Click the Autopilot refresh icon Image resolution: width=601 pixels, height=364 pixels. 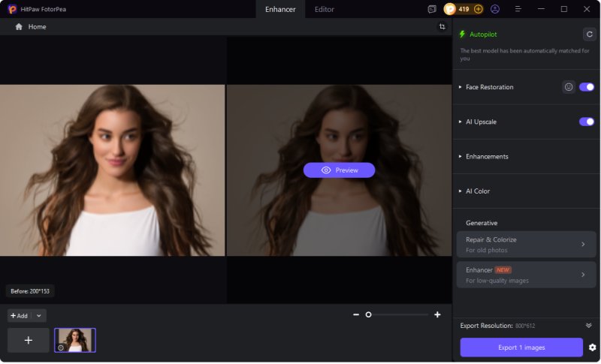click(x=590, y=34)
